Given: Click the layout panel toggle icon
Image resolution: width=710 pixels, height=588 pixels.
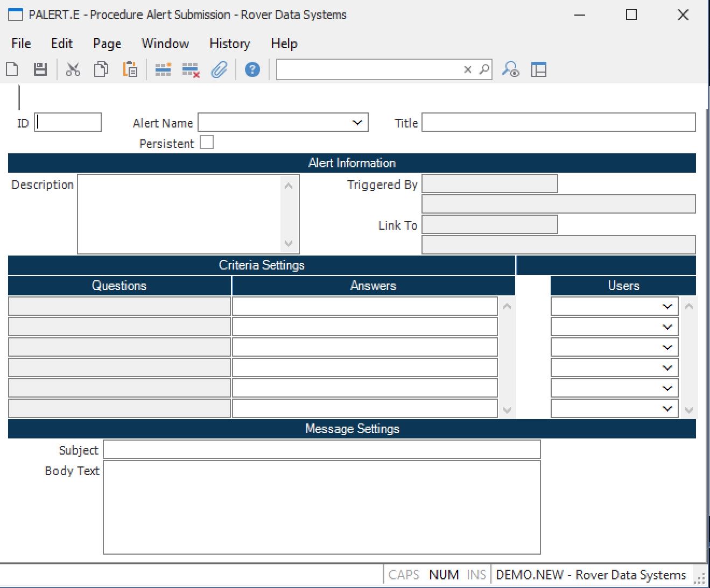Looking at the screenshot, I should [x=539, y=69].
